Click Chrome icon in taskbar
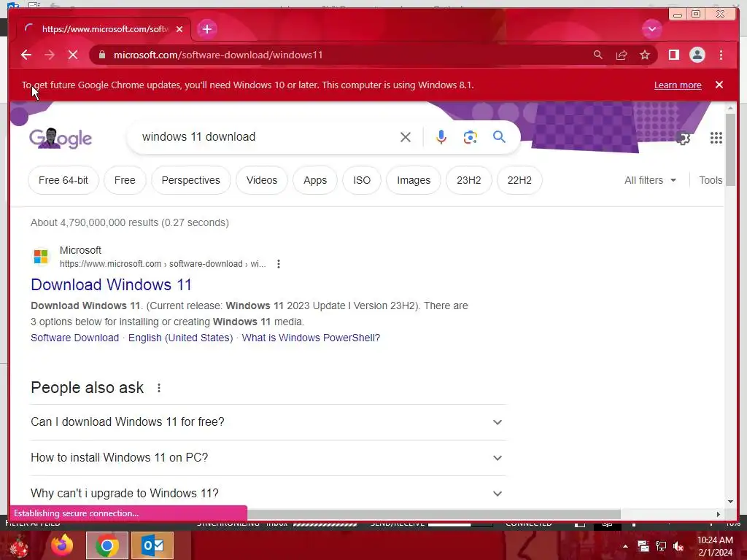This screenshot has width=747, height=560. pyautogui.click(x=107, y=545)
